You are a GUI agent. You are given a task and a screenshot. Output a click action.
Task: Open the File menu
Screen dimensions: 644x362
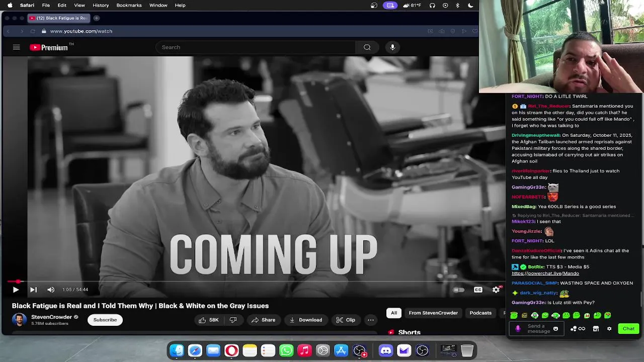pos(46,5)
